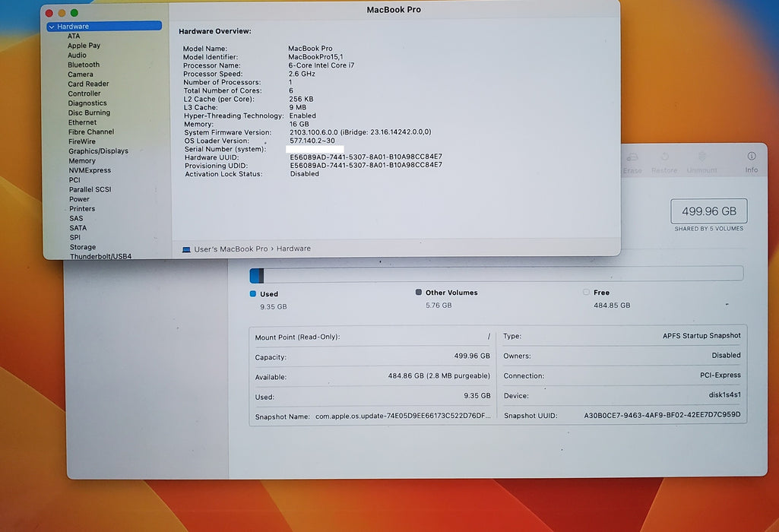The height and width of the screenshot is (532, 779).
Task: Open the Parallel SCSI entry
Action: coord(90,189)
